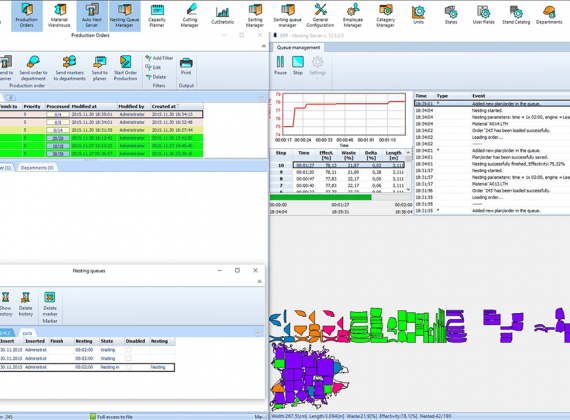
Task: Click the State column header in Nesting queues
Action: coord(111,341)
